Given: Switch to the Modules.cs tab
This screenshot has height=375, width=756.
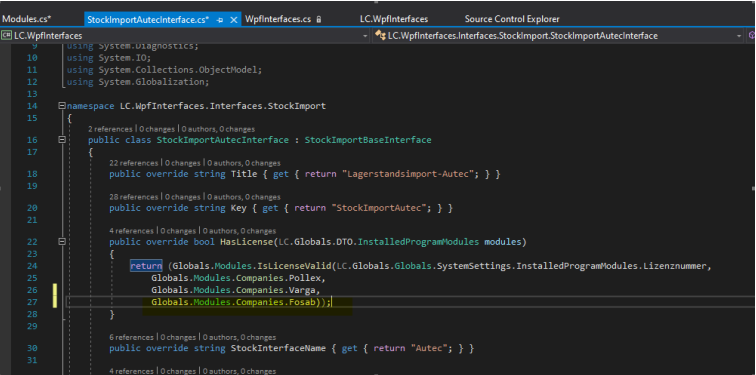Looking at the screenshot, I should [27, 20].
